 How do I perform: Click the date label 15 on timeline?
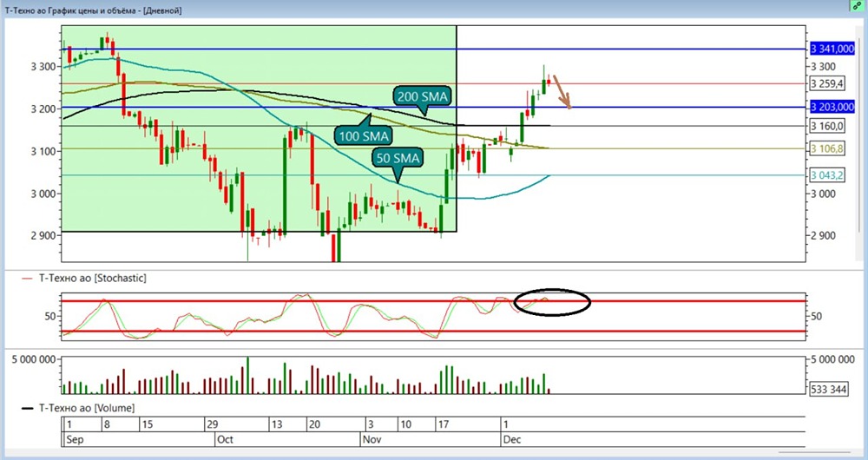148,424
